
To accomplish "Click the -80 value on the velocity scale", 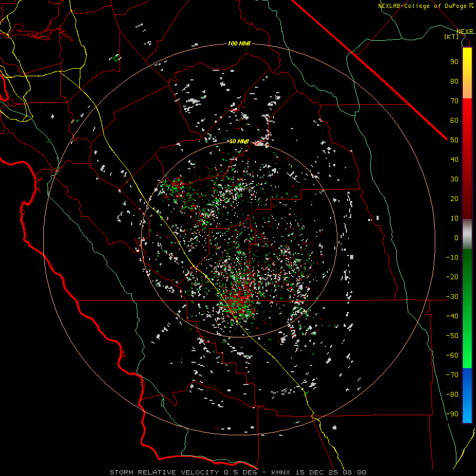I will 452,395.
